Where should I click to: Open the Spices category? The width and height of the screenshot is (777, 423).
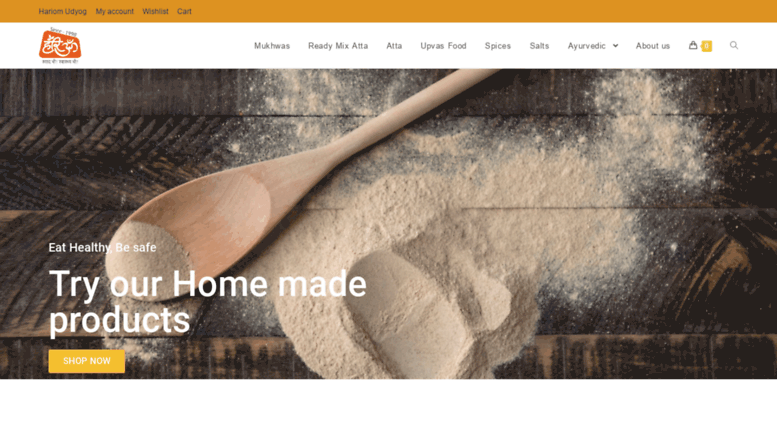point(498,46)
